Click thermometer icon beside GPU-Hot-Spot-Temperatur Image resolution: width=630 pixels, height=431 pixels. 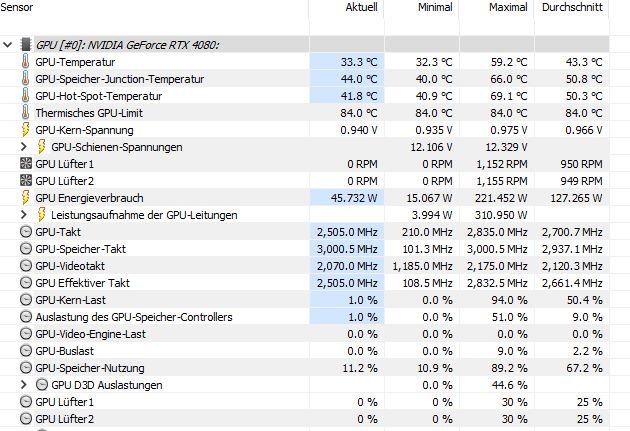25,96
